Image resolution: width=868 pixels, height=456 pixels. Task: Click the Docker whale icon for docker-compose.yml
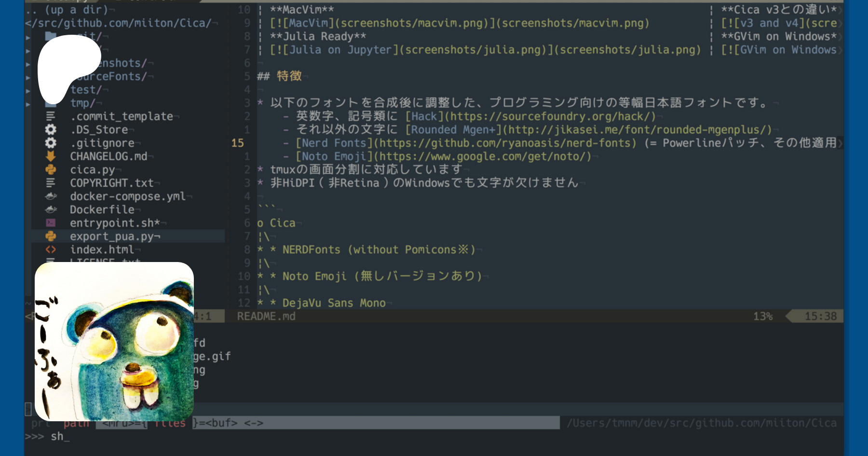point(51,196)
